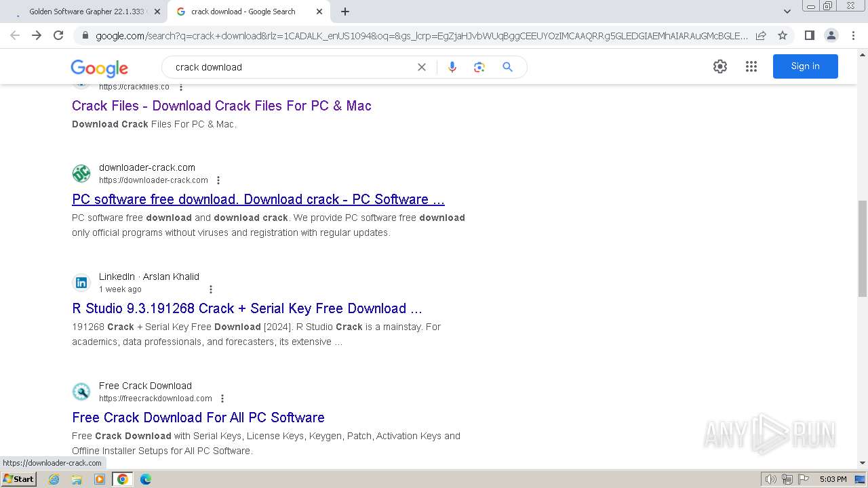Image resolution: width=868 pixels, height=488 pixels.
Task: Launch Microsoft Edge from taskbar
Action: [x=145, y=479]
